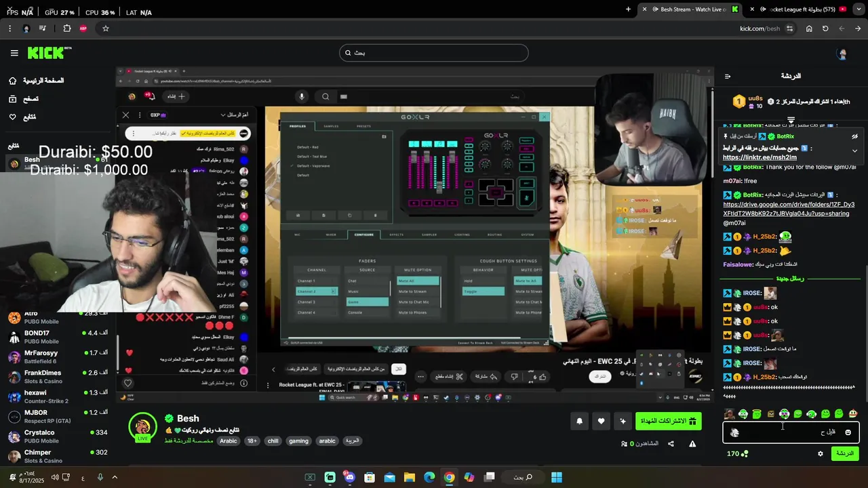Open the Browse sidebar item
868x488 pixels.
pos(24,99)
